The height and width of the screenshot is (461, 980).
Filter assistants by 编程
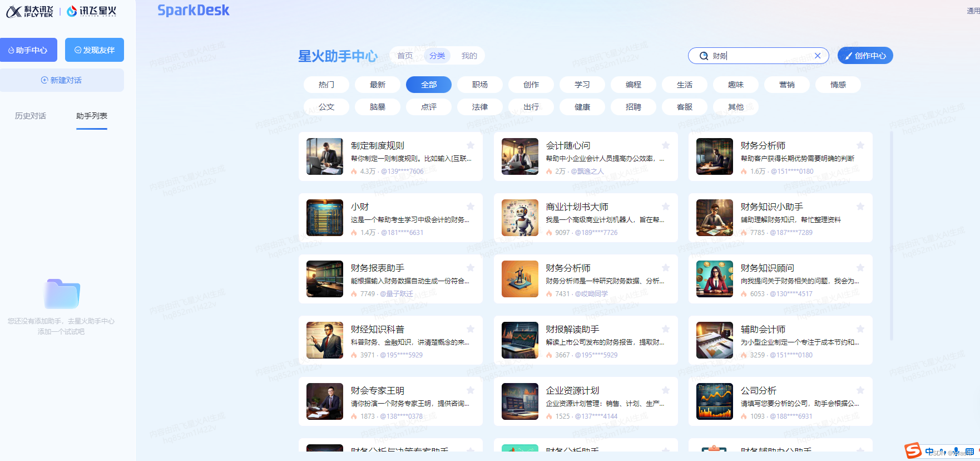point(633,85)
